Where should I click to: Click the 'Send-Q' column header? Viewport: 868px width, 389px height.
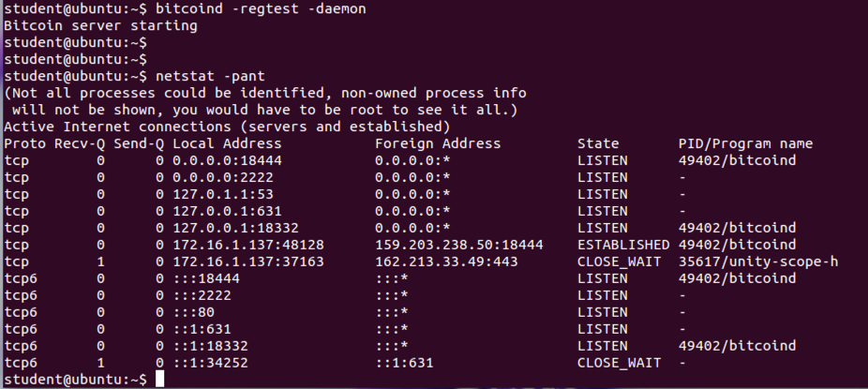140,143
